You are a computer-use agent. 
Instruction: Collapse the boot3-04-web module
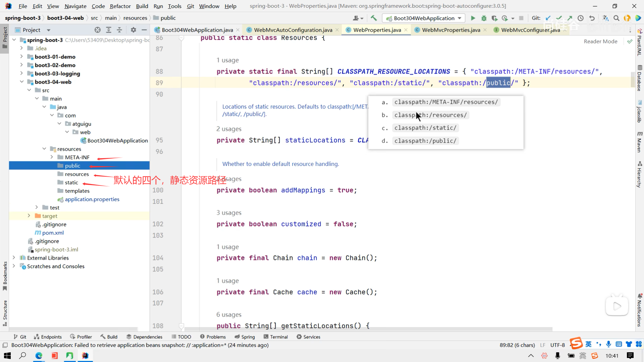pyautogui.click(x=22, y=82)
